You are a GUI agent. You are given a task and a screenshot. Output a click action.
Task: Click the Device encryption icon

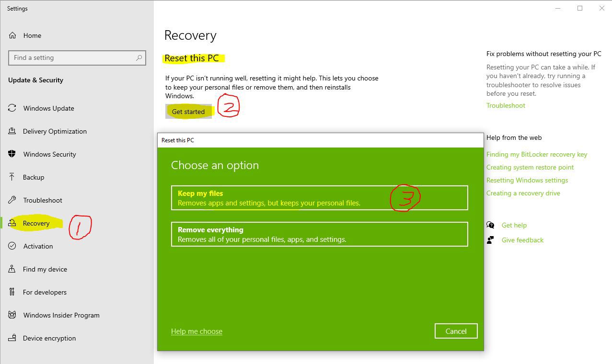point(12,338)
